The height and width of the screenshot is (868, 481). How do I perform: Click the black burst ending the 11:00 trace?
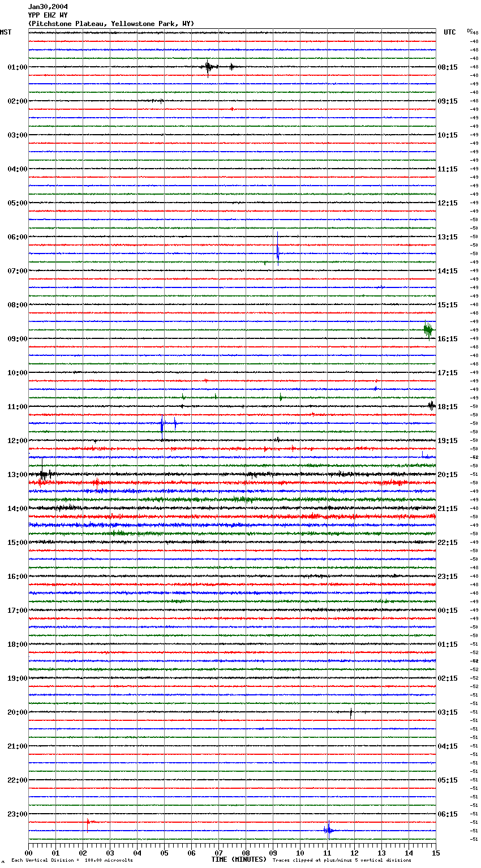click(432, 405)
